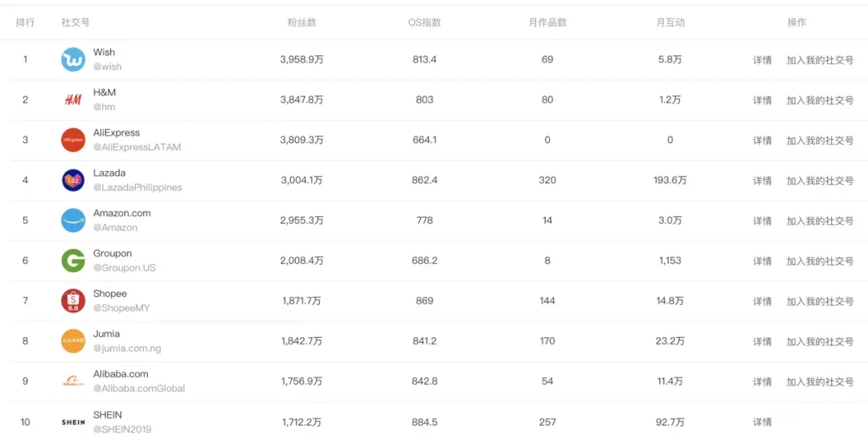
Task: Select the AliExpress red logo
Action: [73, 140]
